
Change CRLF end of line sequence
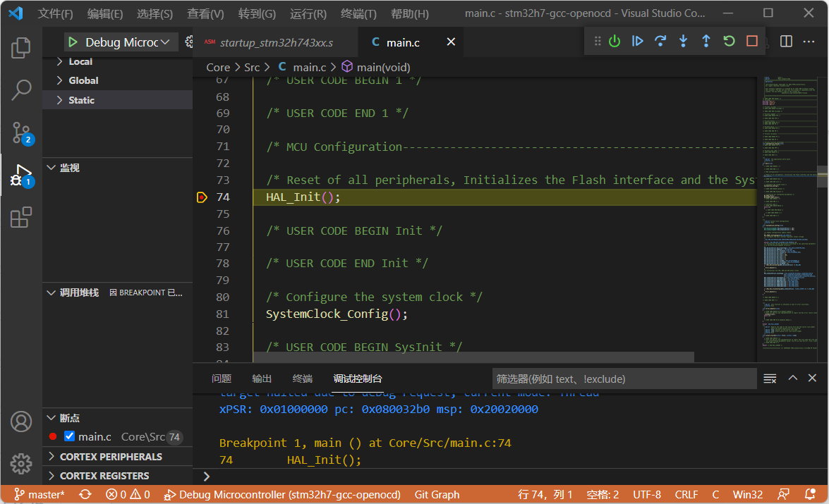click(686, 495)
